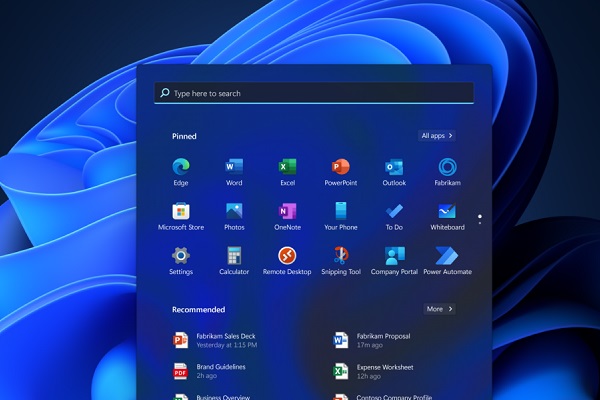The height and width of the screenshot is (400, 600).
Task: Click the active first page indicator dot
Action: point(480,217)
